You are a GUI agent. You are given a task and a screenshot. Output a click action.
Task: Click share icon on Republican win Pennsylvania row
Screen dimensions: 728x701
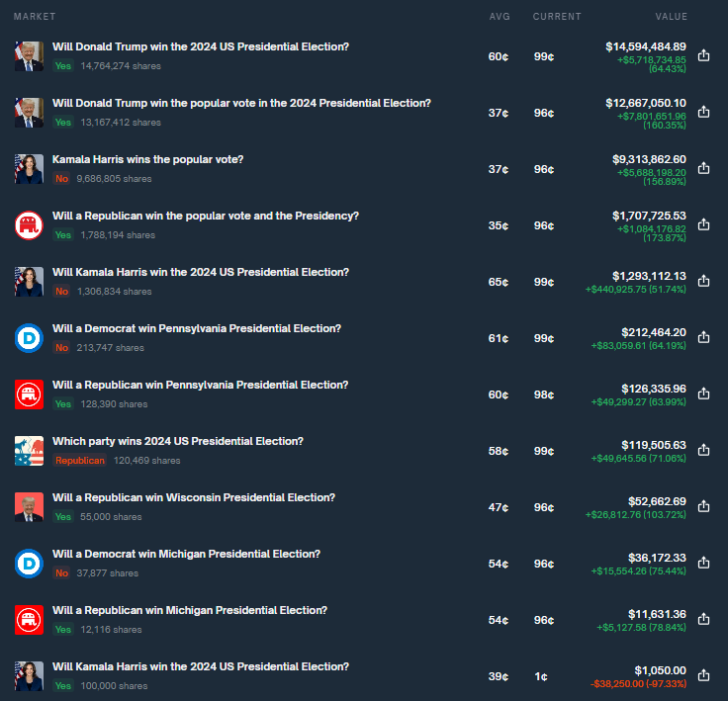[703, 394]
